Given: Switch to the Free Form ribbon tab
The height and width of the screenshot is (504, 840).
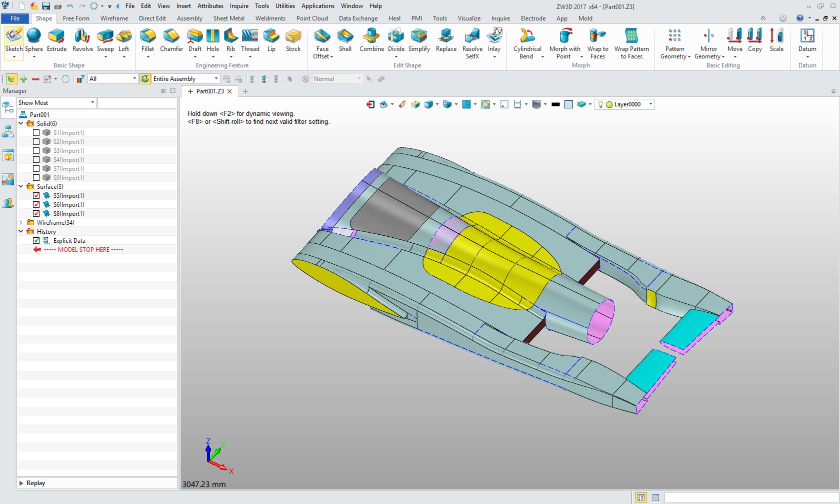Looking at the screenshot, I should [76, 18].
